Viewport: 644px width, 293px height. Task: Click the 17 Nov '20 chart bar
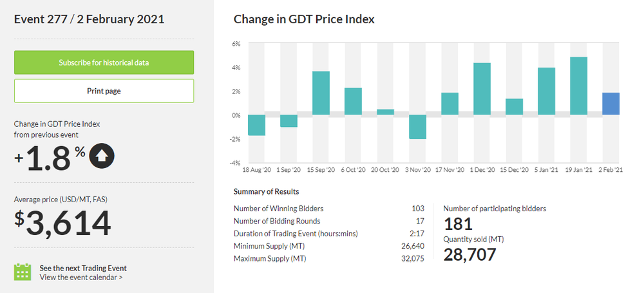coord(450,104)
